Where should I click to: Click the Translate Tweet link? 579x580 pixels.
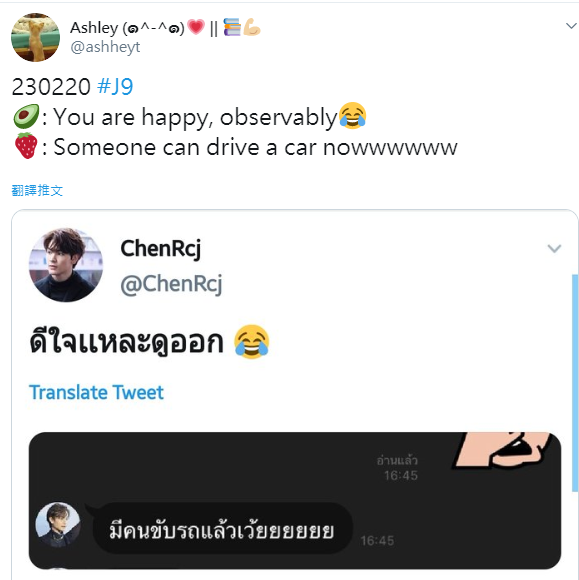pos(96,392)
